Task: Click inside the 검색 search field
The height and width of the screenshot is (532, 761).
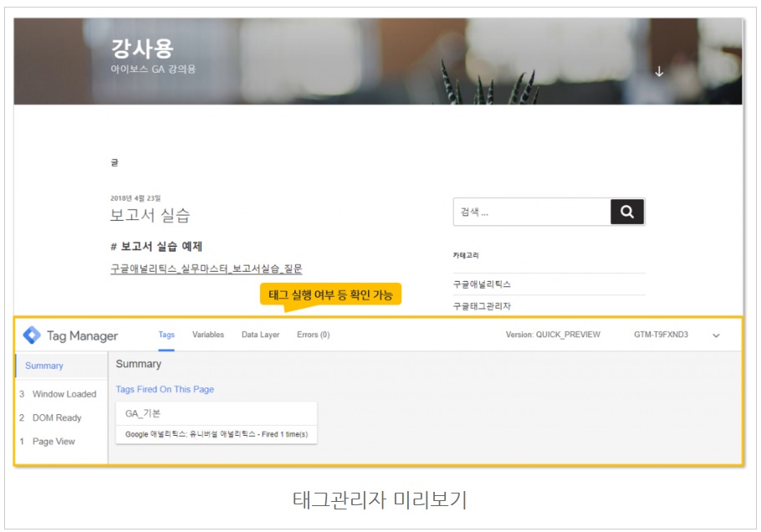Action: click(x=532, y=212)
